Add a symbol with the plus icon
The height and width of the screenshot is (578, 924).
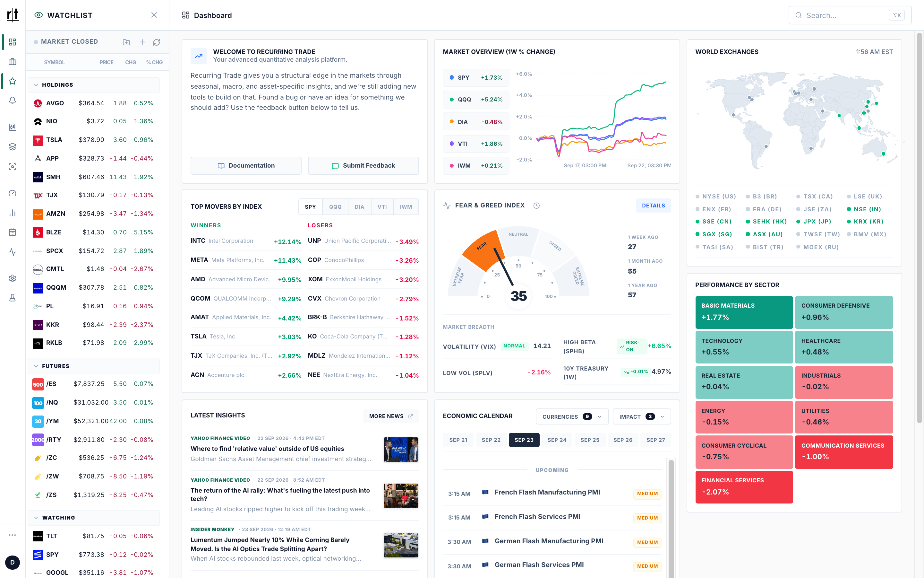[142, 42]
